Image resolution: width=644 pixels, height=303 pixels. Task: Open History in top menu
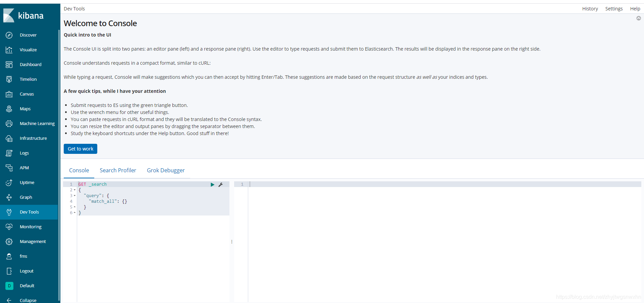590,9
